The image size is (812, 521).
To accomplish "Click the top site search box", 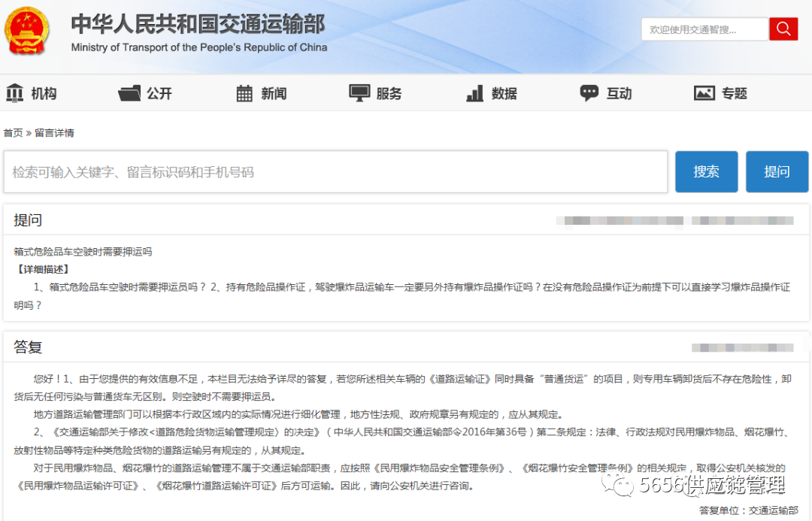I will (x=704, y=29).
